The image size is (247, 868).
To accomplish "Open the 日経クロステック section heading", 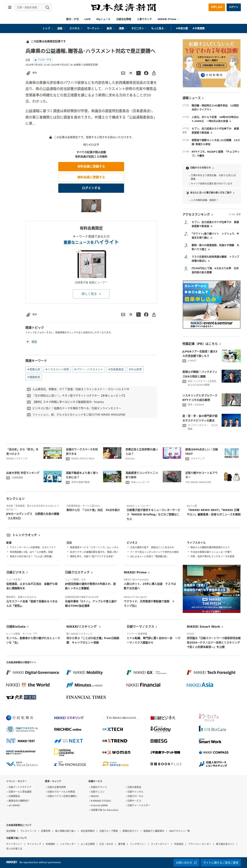I will click(x=79, y=573).
